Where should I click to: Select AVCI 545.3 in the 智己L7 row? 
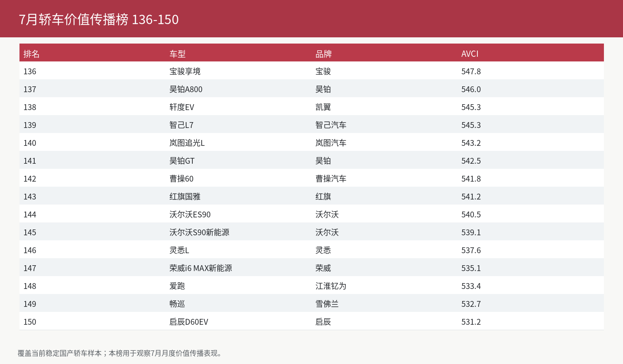471,125
